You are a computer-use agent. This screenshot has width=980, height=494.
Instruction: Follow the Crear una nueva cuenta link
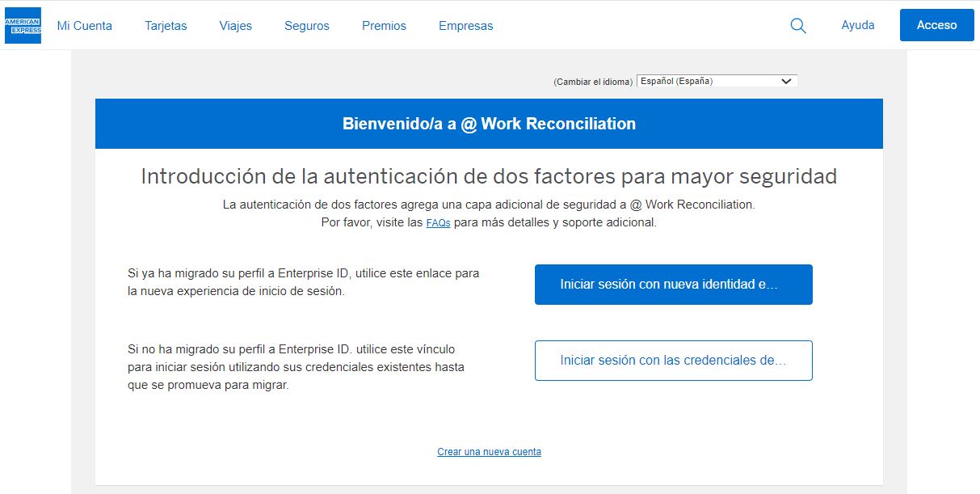pyautogui.click(x=489, y=452)
